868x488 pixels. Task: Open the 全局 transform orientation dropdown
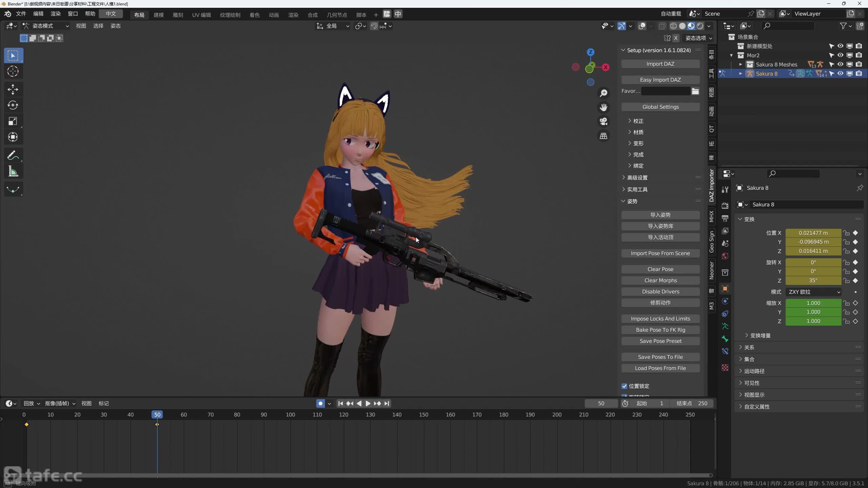pyautogui.click(x=333, y=26)
